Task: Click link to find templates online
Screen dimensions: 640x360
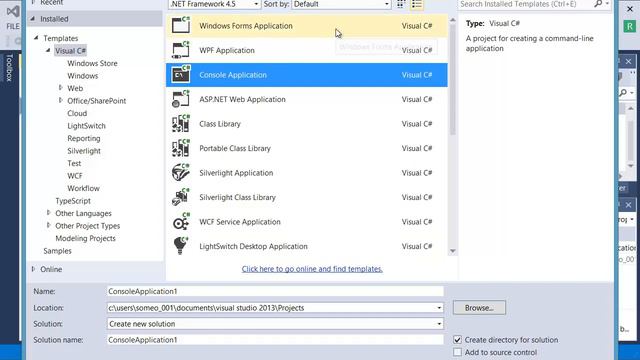Action: click(312, 269)
